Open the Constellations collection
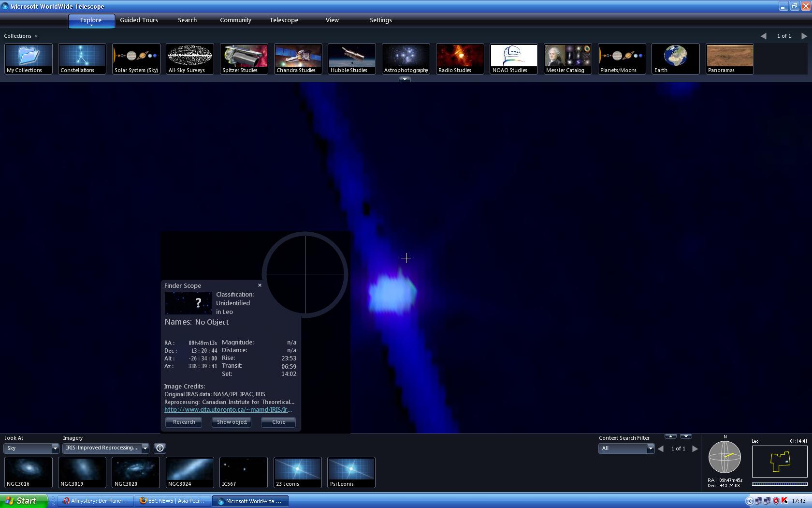Screen dimensions: 812x508 pos(82,59)
